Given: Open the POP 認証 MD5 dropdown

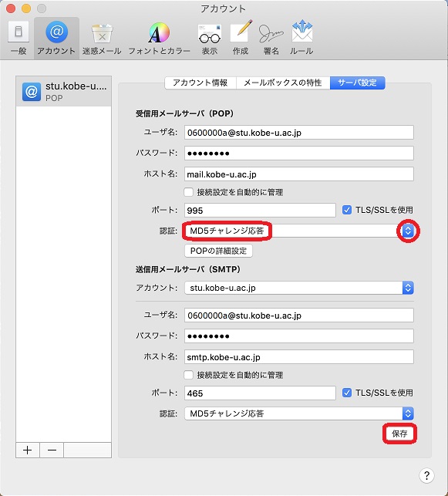Looking at the screenshot, I should tap(298, 231).
